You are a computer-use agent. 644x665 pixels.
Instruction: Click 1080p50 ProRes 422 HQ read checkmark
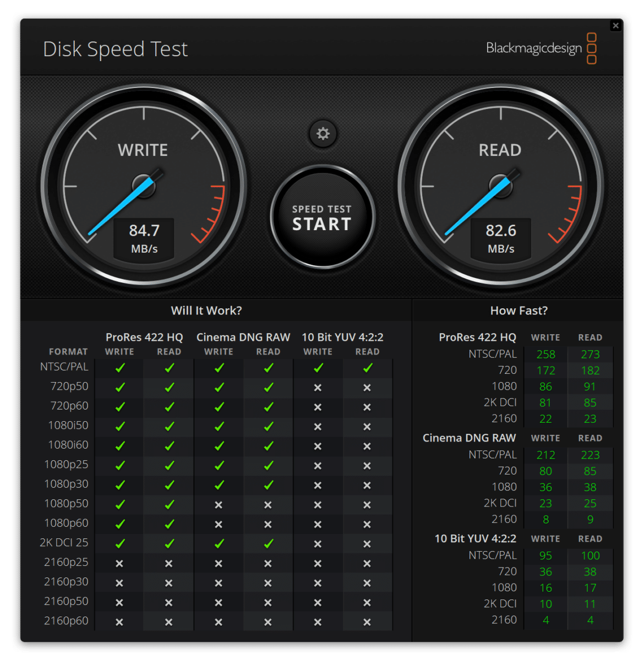tap(170, 504)
